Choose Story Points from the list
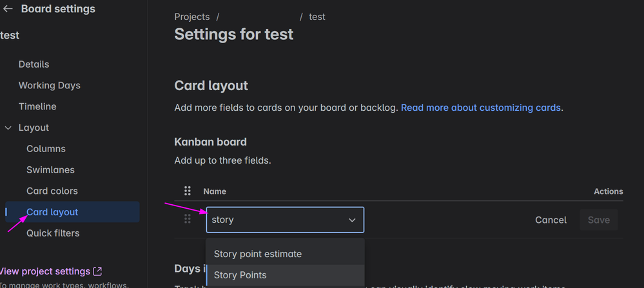644x288 pixels. (x=240, y=275)
